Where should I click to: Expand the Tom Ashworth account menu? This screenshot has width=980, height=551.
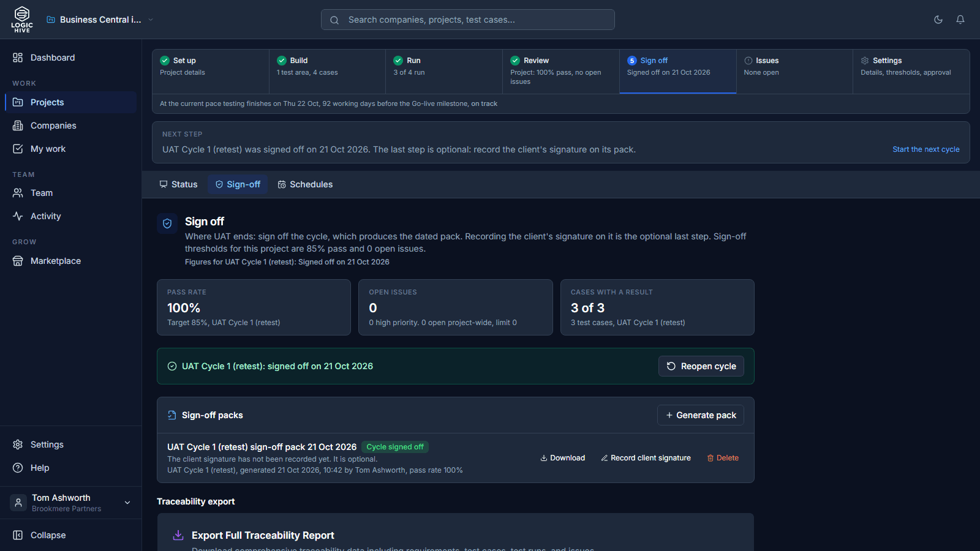pyautogui.click(x=70, y=503)
